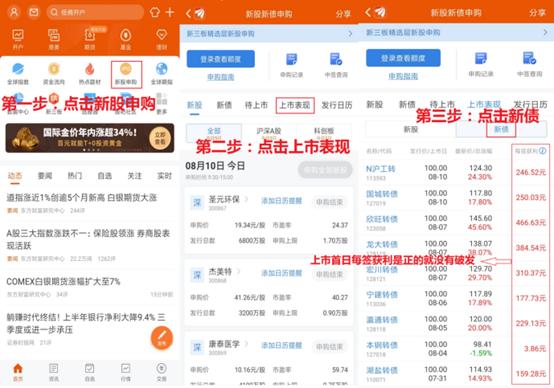Open the 资金流向 coin icon
The image size is (554, 388).
[x=54, y=69]
